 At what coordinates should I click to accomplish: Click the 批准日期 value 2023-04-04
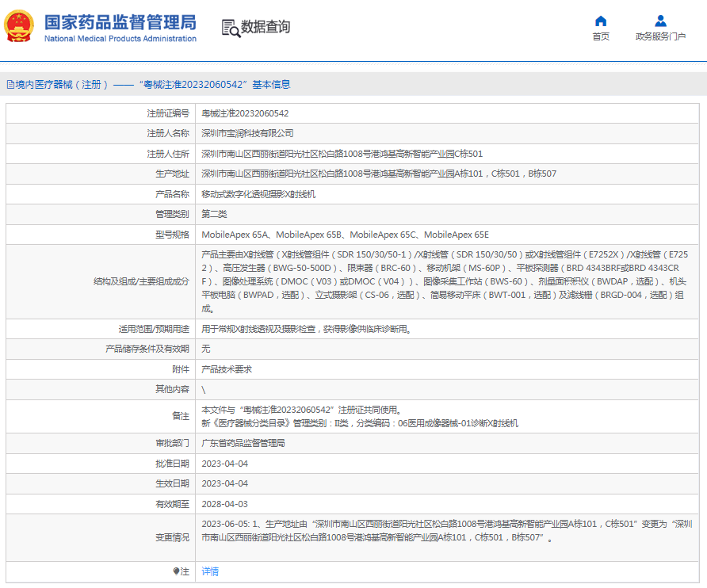coord(224,464)
